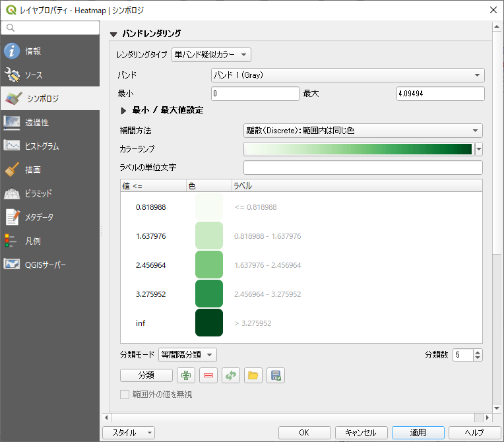
Task: Click the green カラーランプ gradient bar
Action: click(358, 149)
